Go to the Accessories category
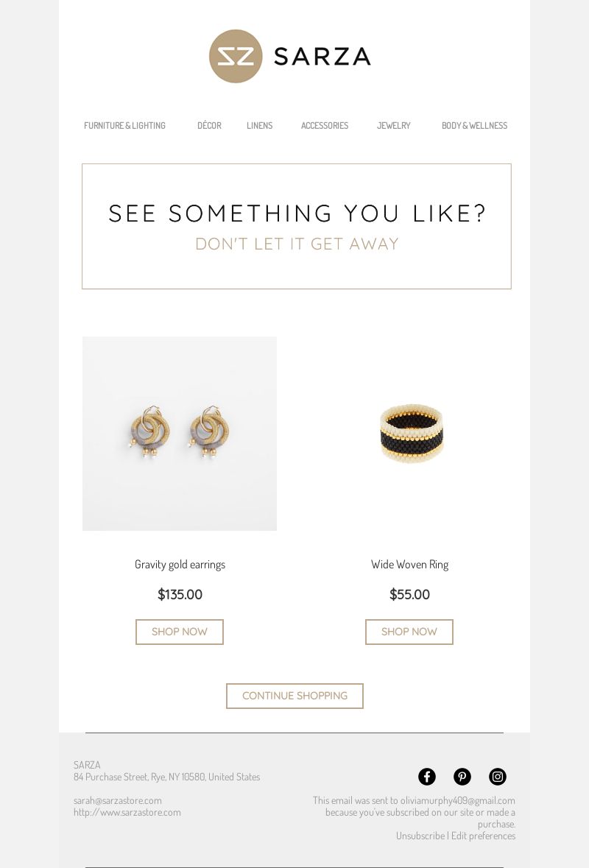589x868 pixels. (x=325, y=126)
